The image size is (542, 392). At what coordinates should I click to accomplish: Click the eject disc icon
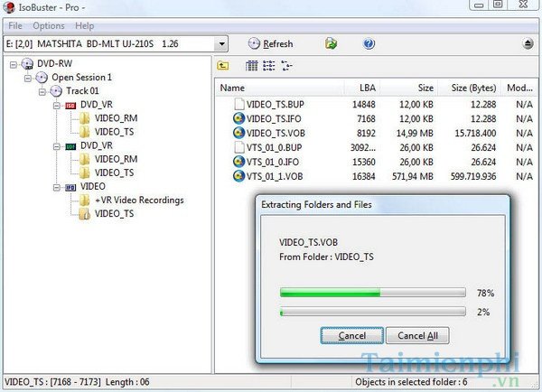coord(528,44)
